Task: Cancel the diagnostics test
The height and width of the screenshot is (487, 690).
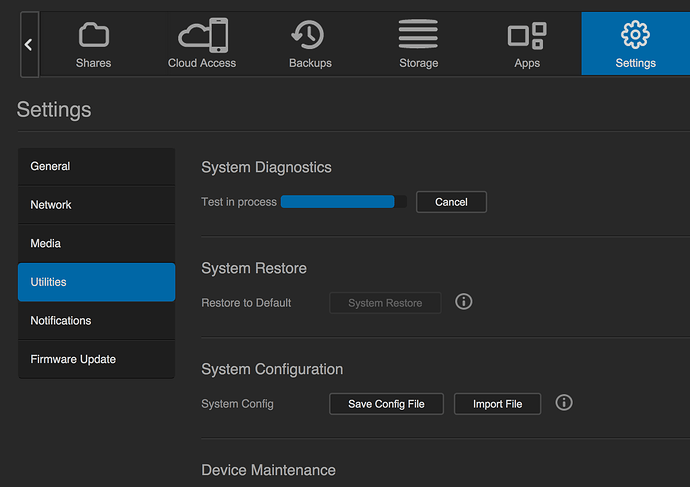Action: coord(451,202)
